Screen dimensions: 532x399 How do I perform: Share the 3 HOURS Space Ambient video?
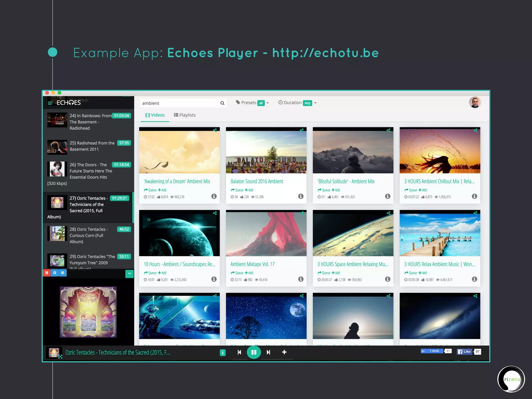388,213
